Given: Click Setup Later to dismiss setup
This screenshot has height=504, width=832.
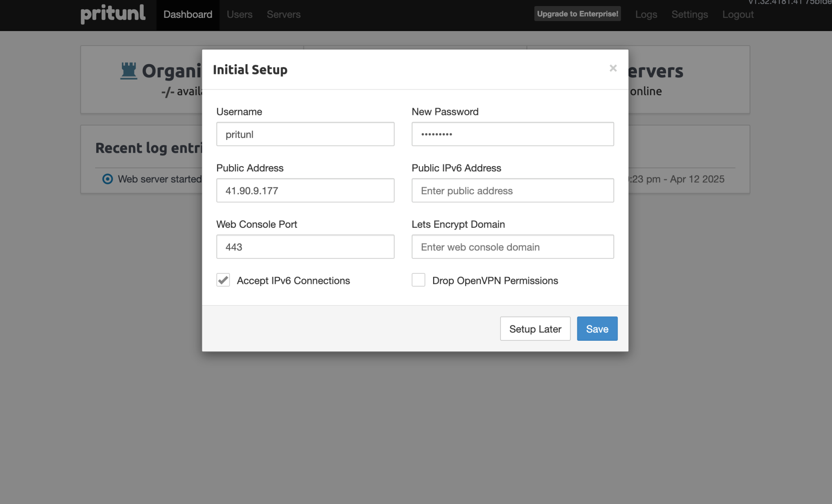Looking at the screenshot, I should point(535,329).
